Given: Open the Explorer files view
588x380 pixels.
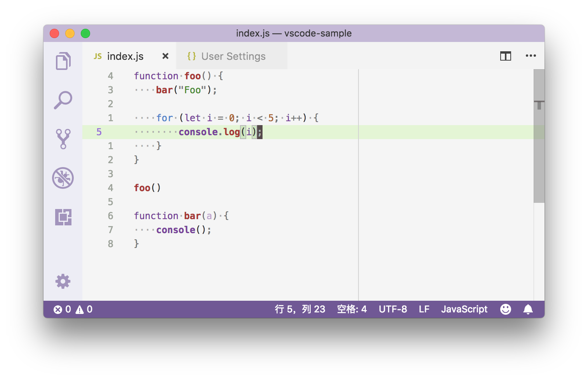Looking at the screenshot, I should 63,61.
